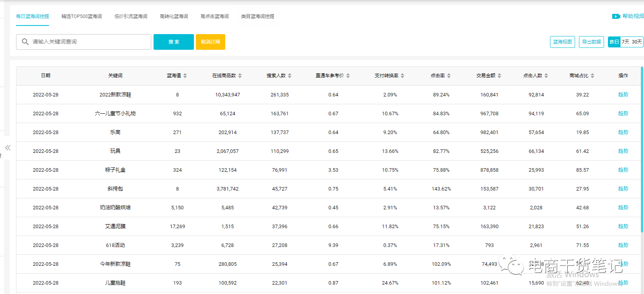Image resolution: width=644 pixels, height=294 pixels.
Task: Open 高转化蓝海词 tab
Action: pos(174,16)
